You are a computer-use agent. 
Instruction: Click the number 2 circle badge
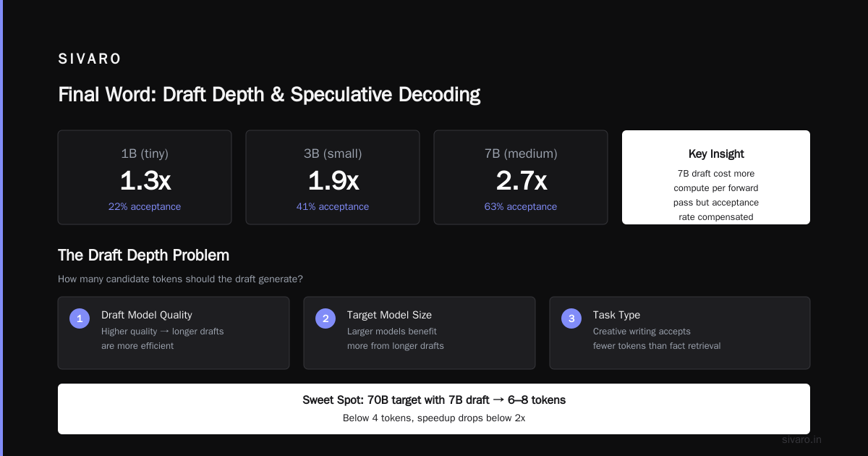(325, 318)
